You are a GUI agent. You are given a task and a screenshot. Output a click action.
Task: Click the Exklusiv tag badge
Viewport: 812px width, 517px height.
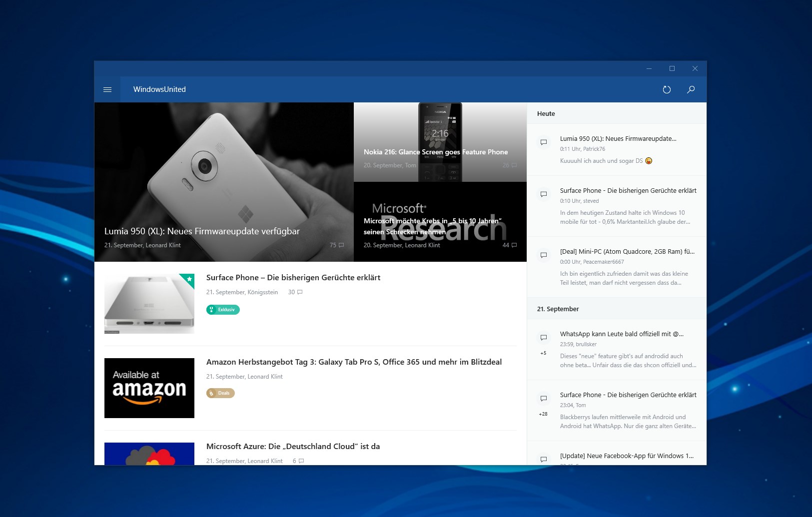pyautogui.click(x=223, y=310)
